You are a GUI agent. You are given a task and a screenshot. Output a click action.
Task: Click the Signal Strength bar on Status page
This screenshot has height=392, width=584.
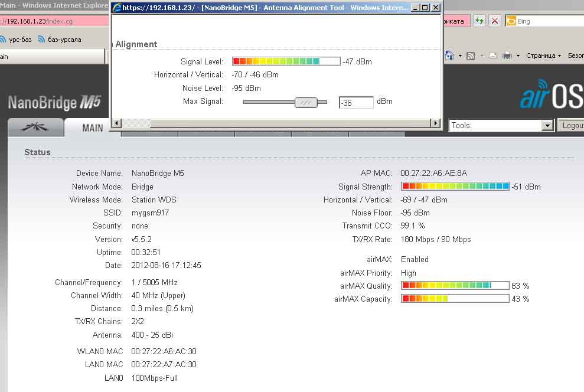click(x=455, y=186)
